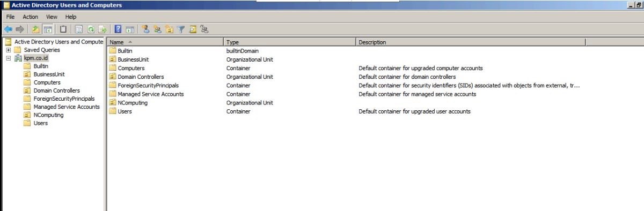Viewport: 644px width, 211px height.
Task: Click the Domain Controllers OU icon in the list
Action: 113,77
